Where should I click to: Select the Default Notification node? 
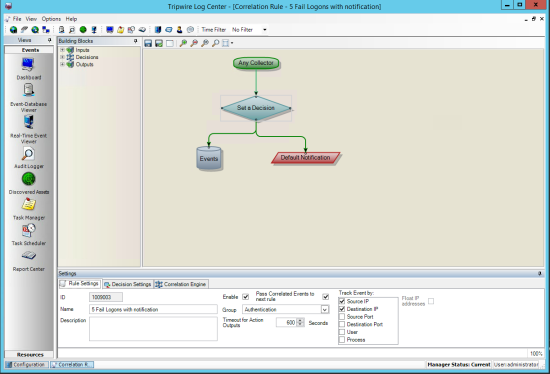coord(306,158)
